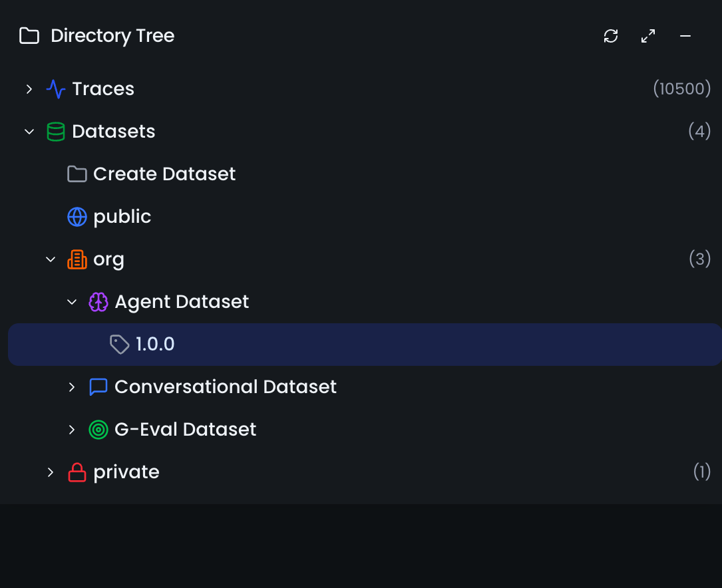Click the purple Agent Dataset brain icon
Image resolution: width=722 pixels, height=588 pixels.
coord(98,302)
